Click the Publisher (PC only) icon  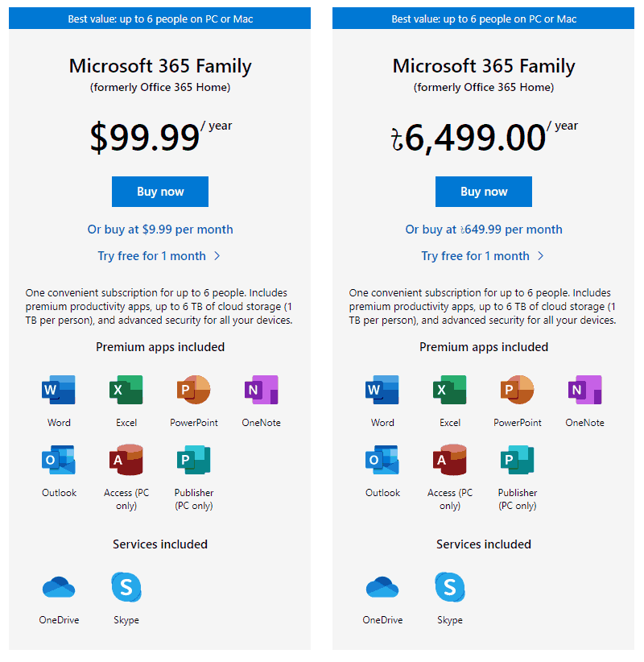point(193,459)
